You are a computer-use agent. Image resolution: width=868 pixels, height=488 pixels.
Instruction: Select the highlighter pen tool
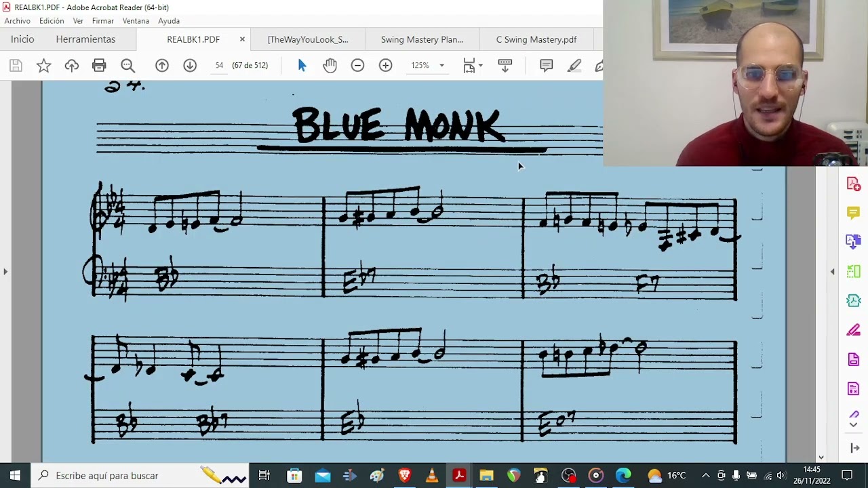(574, 65)
